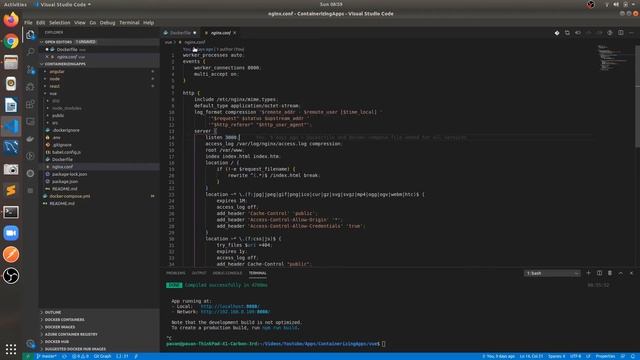Click the GitLens diamond icon in editor toolbar

click(557, 33)
